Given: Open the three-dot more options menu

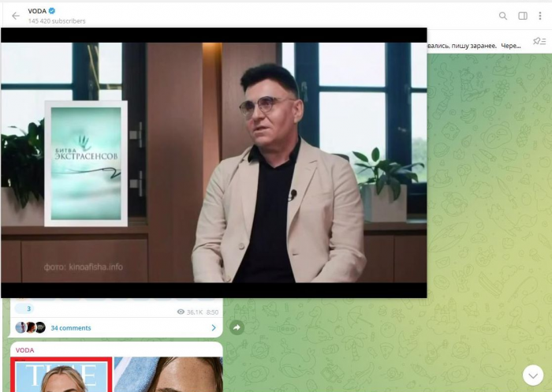Looking at the screenshot, I should (540, 16).
